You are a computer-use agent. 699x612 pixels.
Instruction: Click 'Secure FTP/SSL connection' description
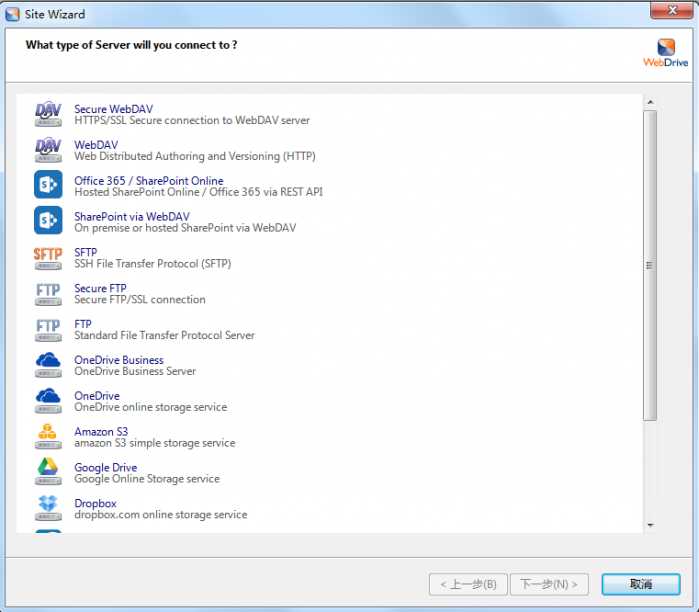tap(140, 300)
